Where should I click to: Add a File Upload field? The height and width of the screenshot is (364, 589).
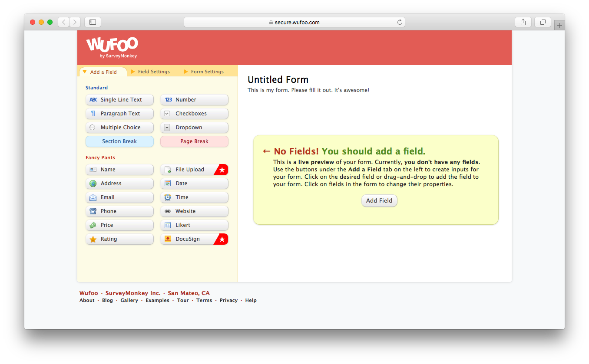194,170
